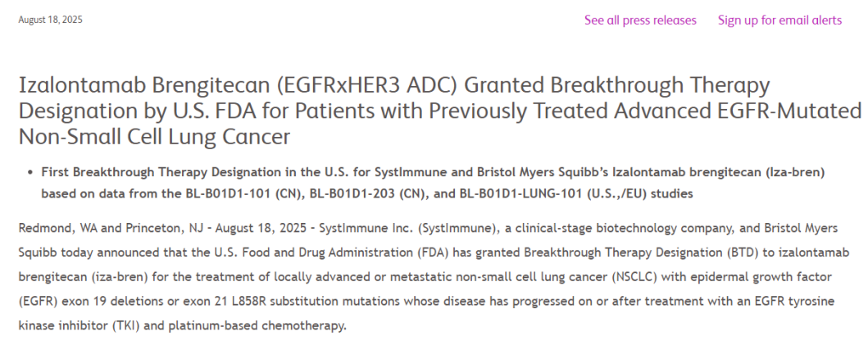Image resolution: width=868 pixels, height=341 pixels.
Task: Click the bullet dot before the summary
Action: [x=31, y=172]
